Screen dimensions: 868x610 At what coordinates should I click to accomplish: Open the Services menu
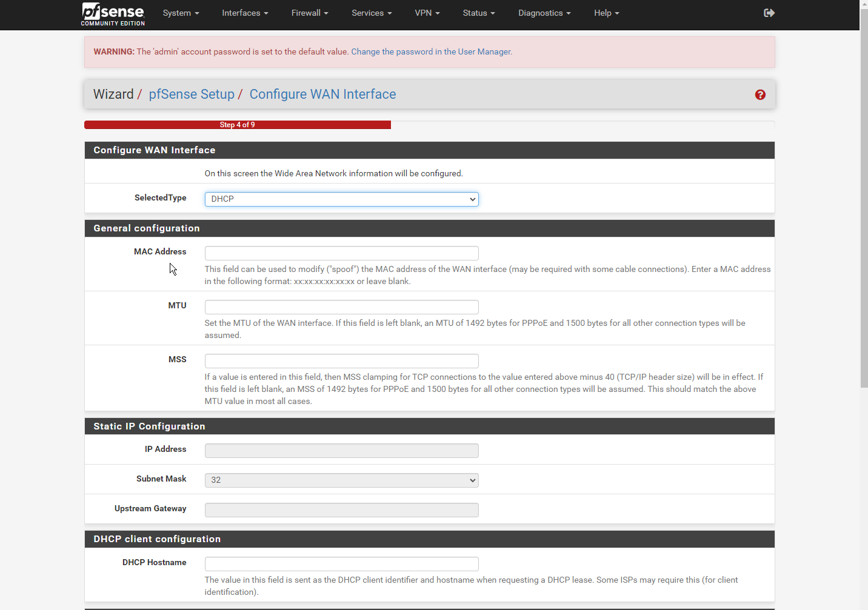372,13
